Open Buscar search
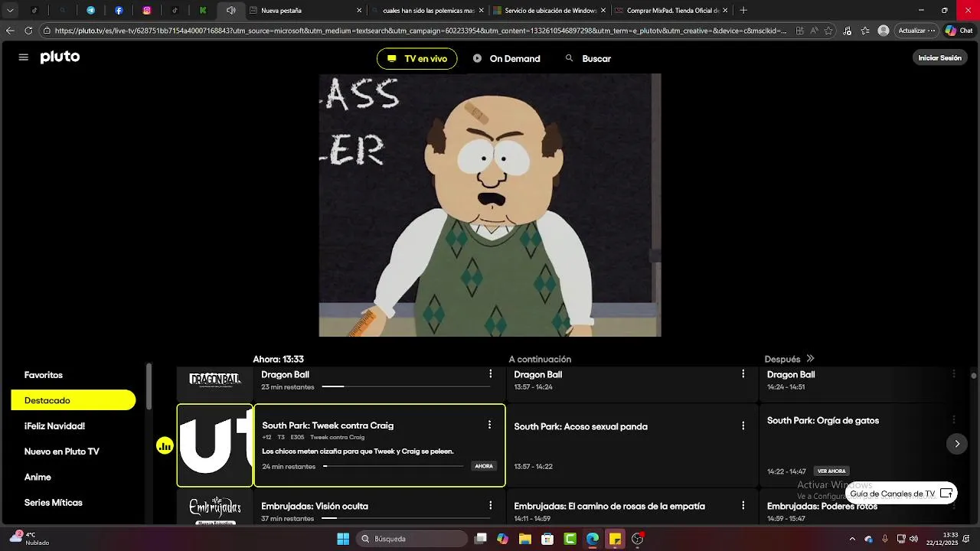The height and width of the screenshot is (551, 980). (x=588, y=59)
